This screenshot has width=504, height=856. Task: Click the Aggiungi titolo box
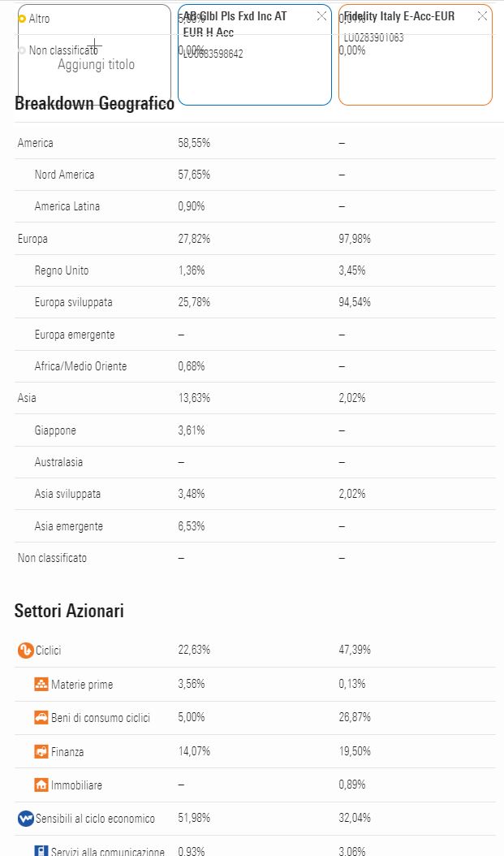95,64
